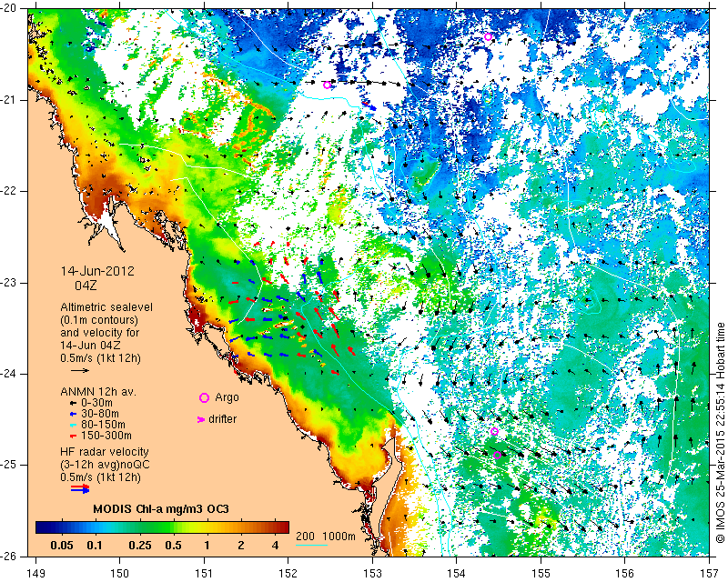This screenshot has width=728, height=582.
Task: Click the 152 longitude axis label
Action: (x=288, y=574)
